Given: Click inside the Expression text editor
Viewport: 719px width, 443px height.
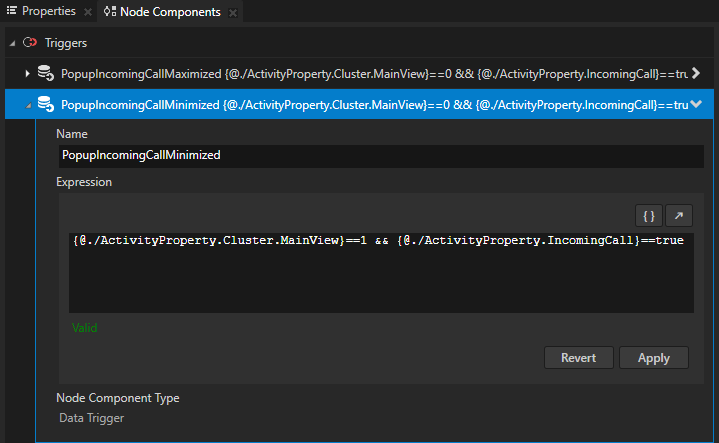Looking at the screenshot, I should 380,280.
